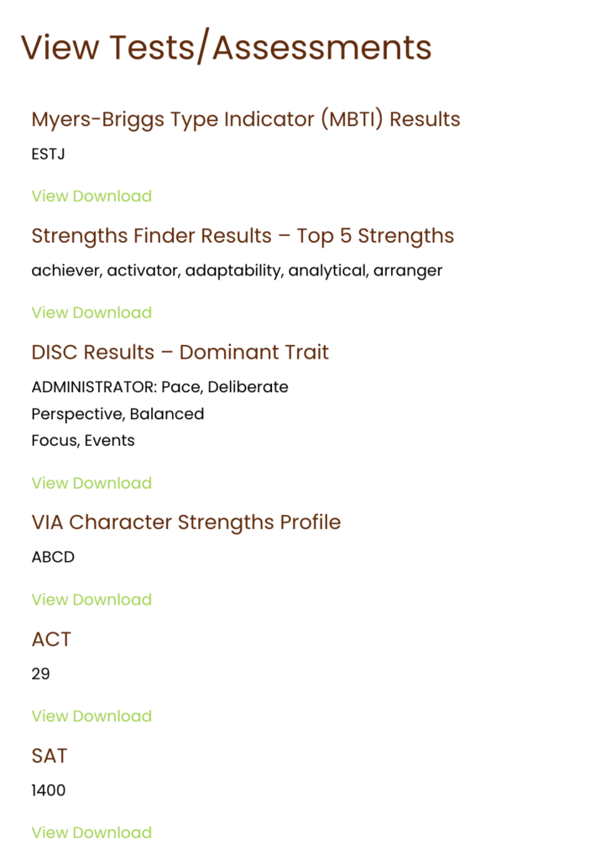Image resolution: width=616 pixels, height=860 pixels.
Task: Open View Download for Strengths Finder Results
Action: tap(91, 312)
